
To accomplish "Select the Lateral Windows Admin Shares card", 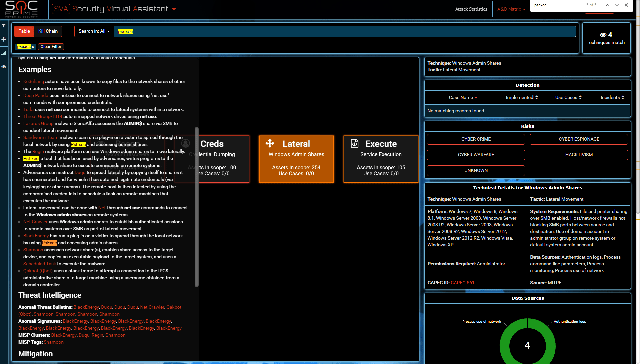I will pyautogui.click(x=296, y=159).
